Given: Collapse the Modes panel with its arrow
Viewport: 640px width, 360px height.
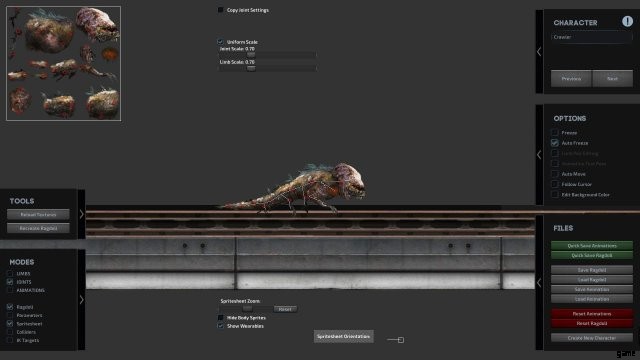Looking at the screenshot, I should pyautogui.click(x=82, y=300).
